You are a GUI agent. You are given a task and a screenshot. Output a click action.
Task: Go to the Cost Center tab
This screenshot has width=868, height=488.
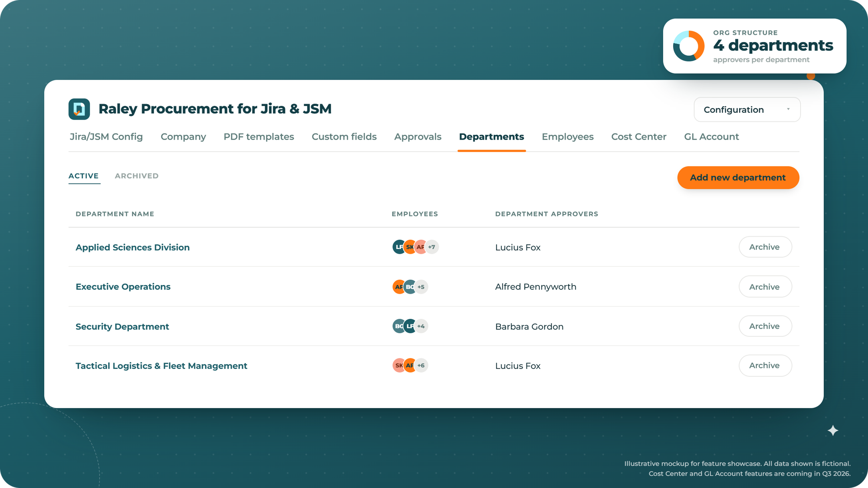coord(639,137)
